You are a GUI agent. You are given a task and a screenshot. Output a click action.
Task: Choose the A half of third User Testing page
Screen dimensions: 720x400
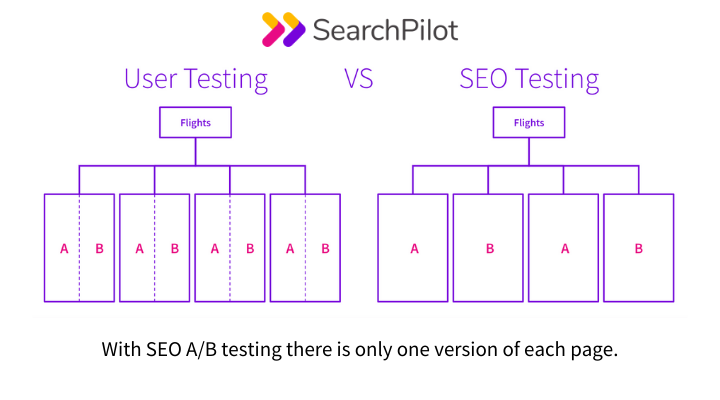(214, 249)
